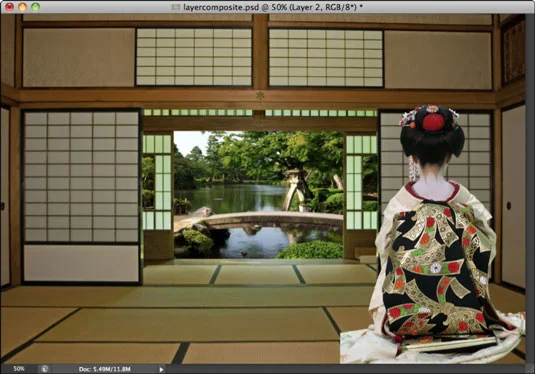
Task: Click the Doc: 5.49M/11.8M status readout
Action: [104, 369]
